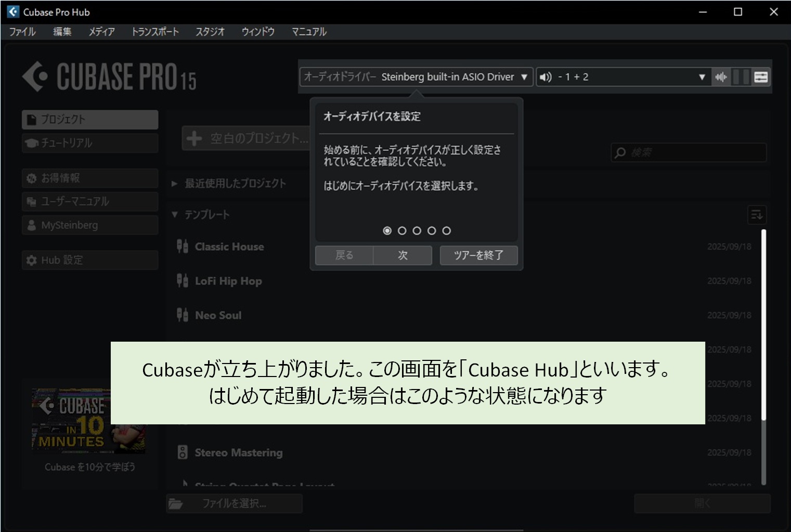The width and height of the screenshot is (791, 532).
Task: Open Hub 設定 via the gear icon
Action: click(31, 259)
